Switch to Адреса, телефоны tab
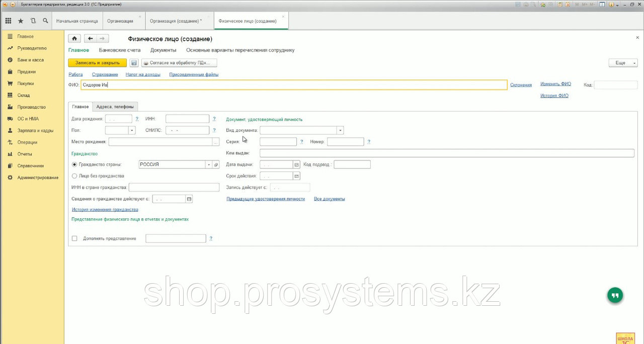Screen dimensions: 644x344 click(x=115, y=107)
